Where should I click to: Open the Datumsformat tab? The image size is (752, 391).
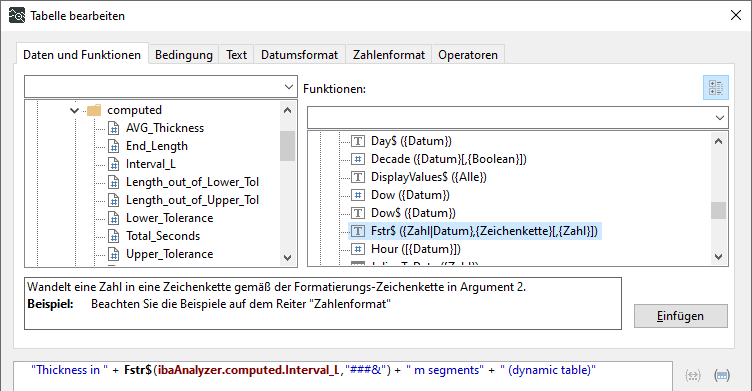tap(299, 55)
